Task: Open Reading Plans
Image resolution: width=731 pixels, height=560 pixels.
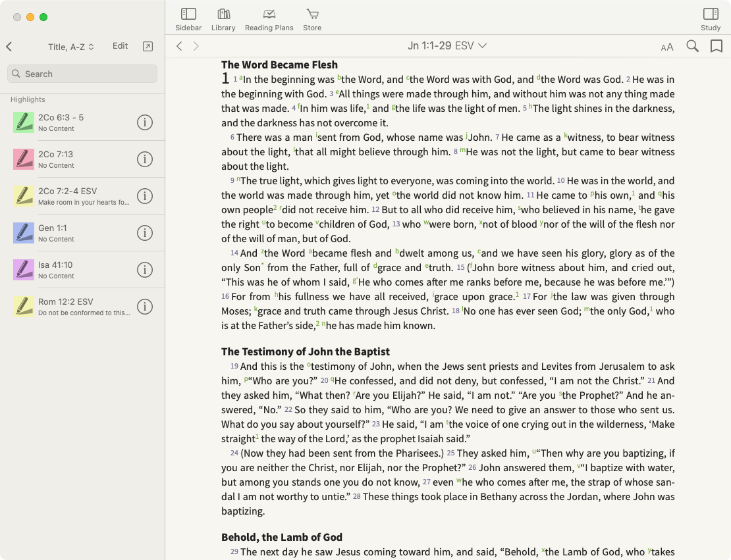Action: pos(269,19)
